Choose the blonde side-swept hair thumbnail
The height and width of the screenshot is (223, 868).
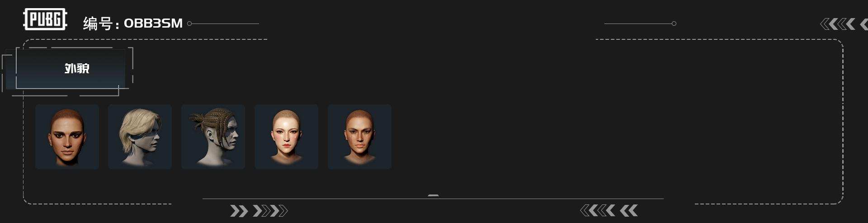[x=140, y=137]
